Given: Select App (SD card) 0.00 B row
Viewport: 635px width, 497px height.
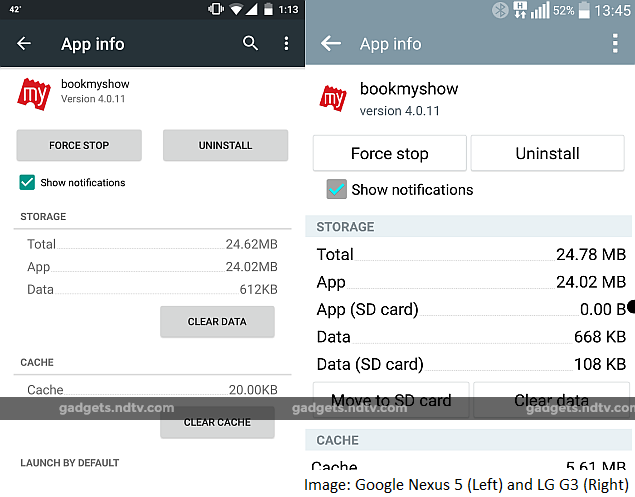Looking at the screenshot, I should click(x=471, y=309).
